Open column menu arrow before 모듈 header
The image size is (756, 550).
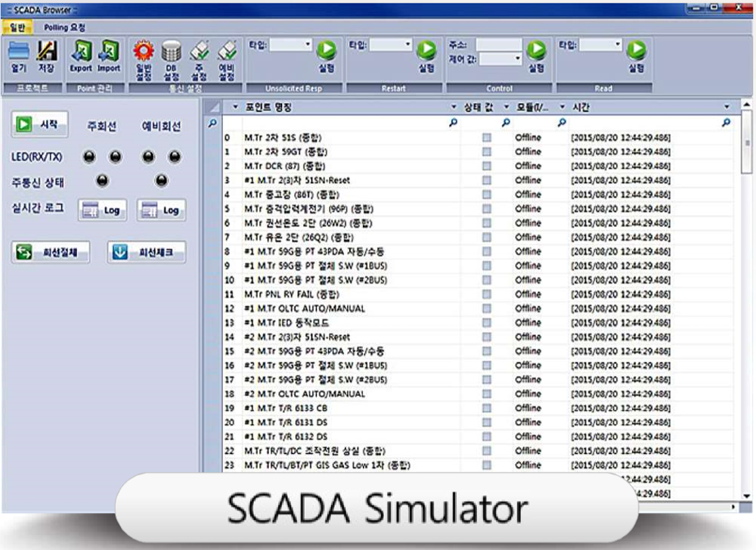[x=507, y=107]
